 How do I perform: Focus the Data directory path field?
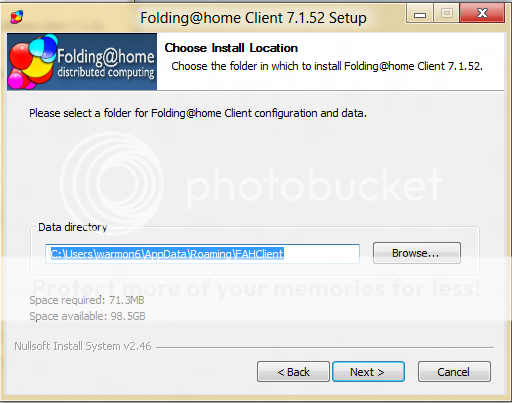coord(202,254)
